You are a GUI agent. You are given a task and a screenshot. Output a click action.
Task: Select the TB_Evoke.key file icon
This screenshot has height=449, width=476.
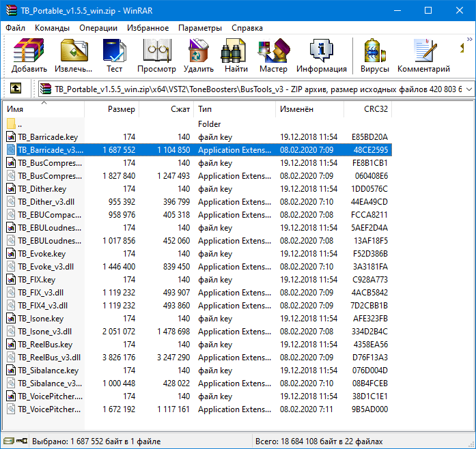point(11,254)
